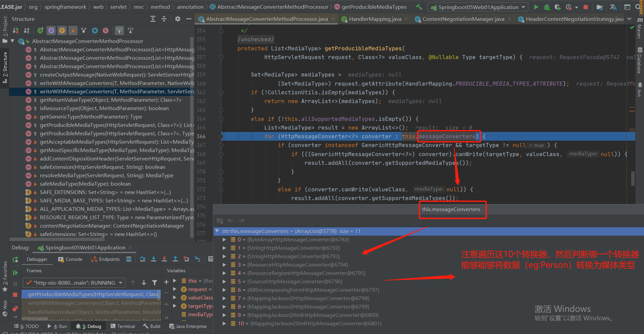644x334 pixels.
Task: Open the Springboot05Web01Application run configuration dropdown
Action: (x=478, y=7)
